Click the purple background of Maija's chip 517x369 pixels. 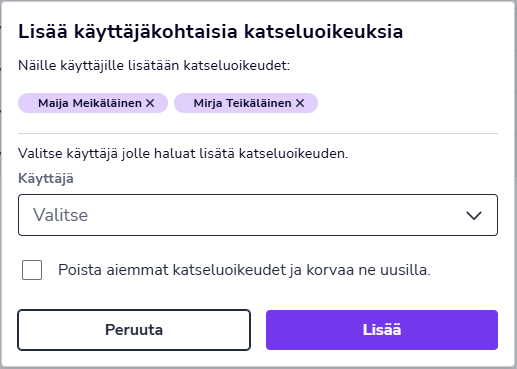click(28, 103)
